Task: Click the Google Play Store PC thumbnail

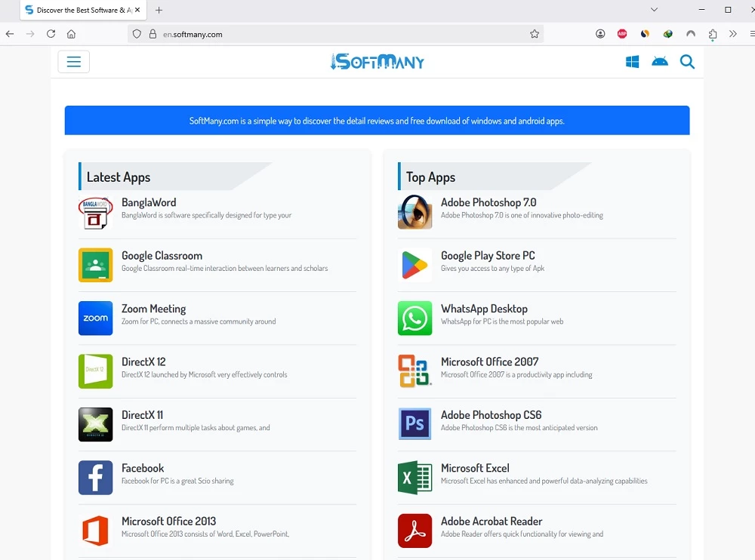Action: coord(414,265)
